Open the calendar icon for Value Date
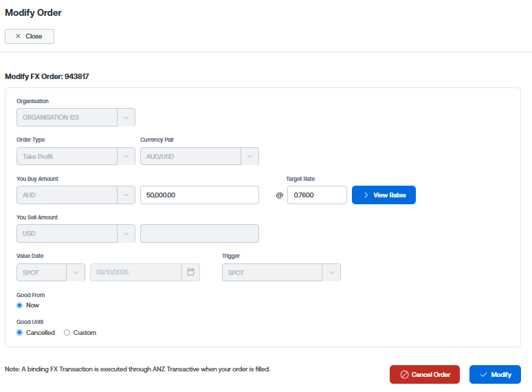This screenshot has width=532, height=392. (190, 272)
